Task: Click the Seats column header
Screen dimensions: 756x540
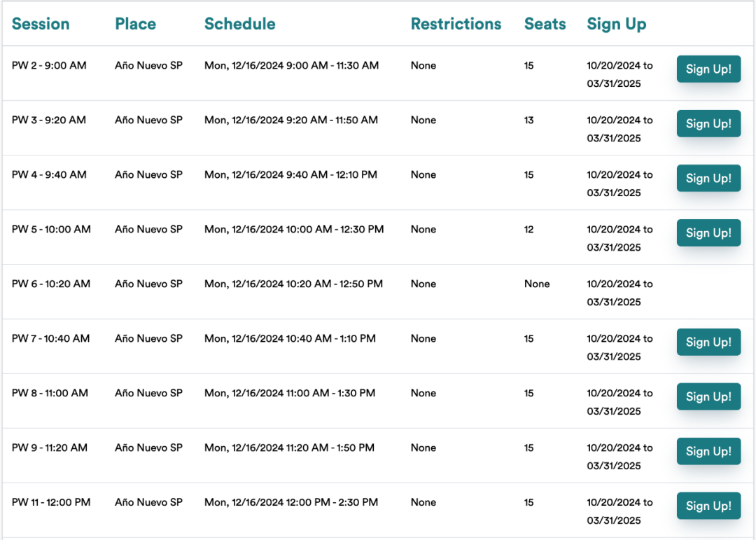Action: 545,24
